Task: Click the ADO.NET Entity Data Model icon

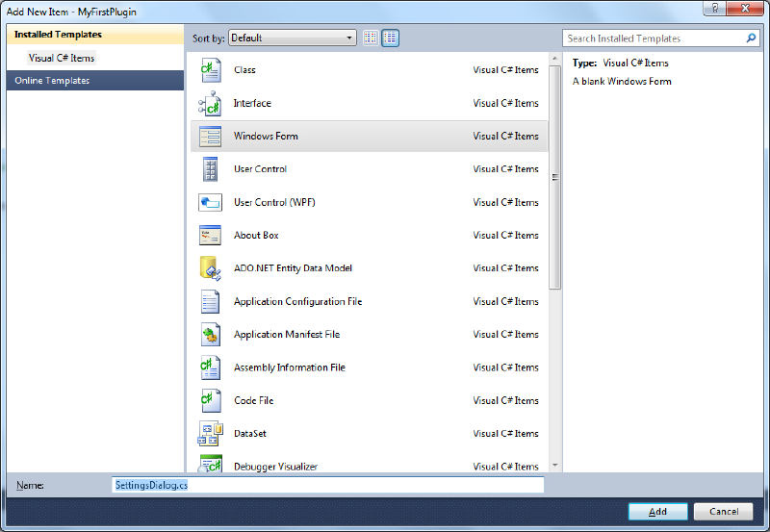Action: click(x=210, y=268)
